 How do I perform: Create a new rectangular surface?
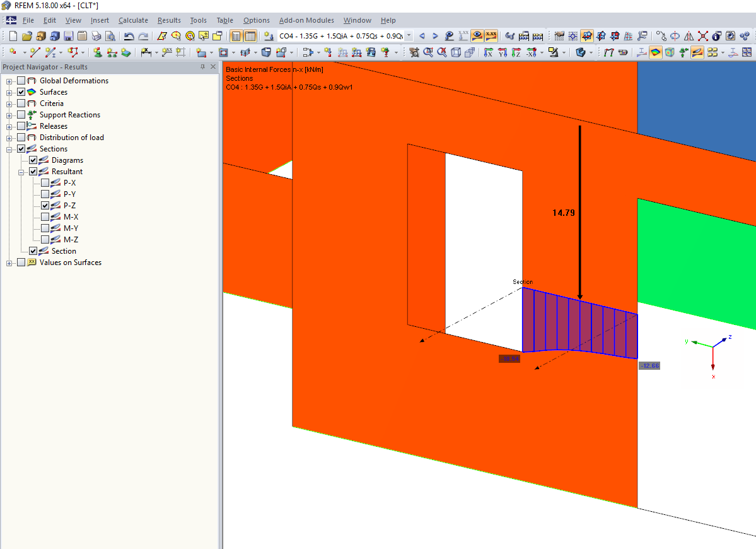(x=201, y=52)
